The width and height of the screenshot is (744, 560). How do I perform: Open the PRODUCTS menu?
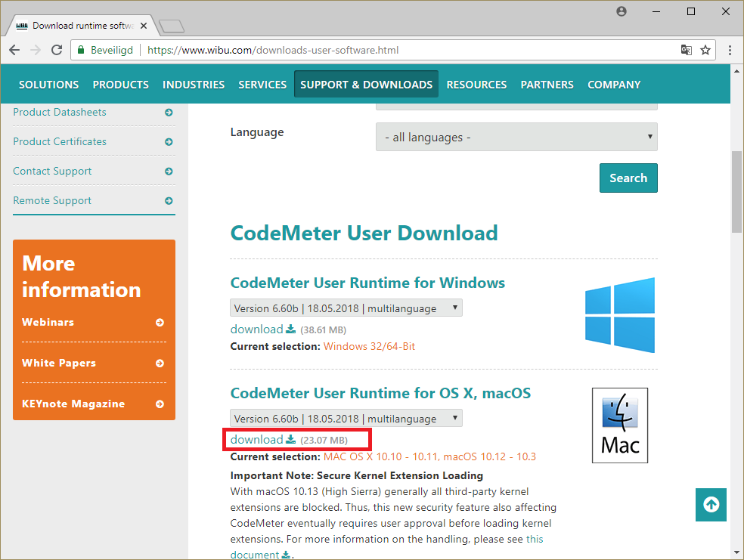120,85
